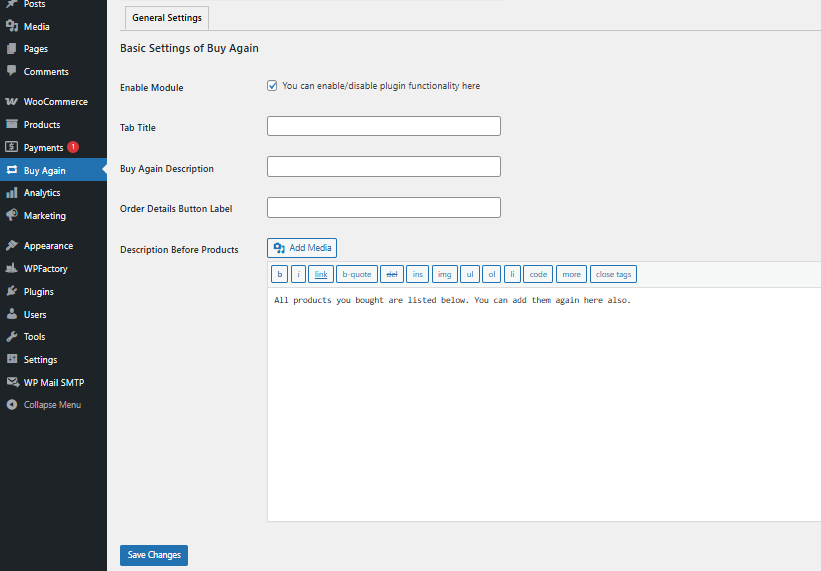
Task: Focus the Buy Again Description field
Action: 383,167
